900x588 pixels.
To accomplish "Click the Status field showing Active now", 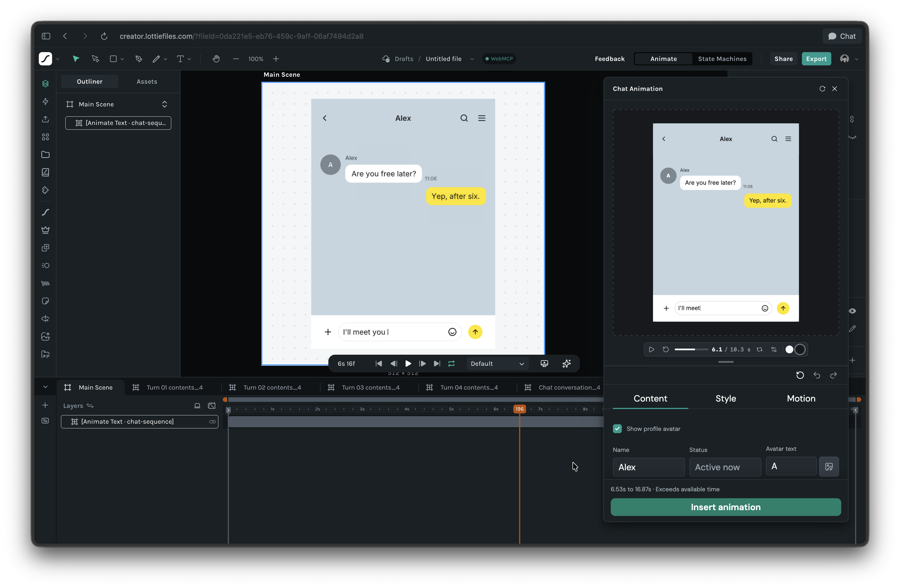I will point(725,467).
